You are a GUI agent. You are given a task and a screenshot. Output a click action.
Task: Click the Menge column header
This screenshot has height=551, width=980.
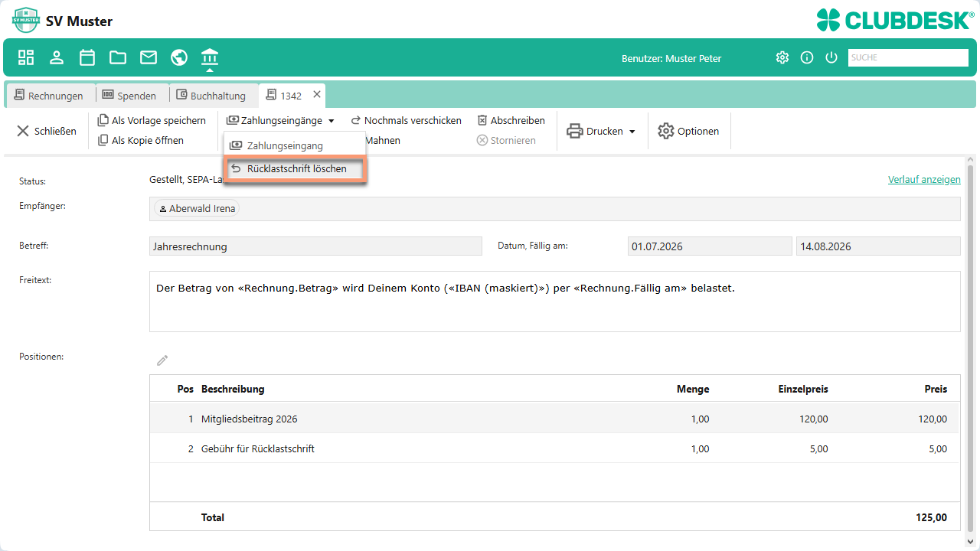tap(693, 389)
